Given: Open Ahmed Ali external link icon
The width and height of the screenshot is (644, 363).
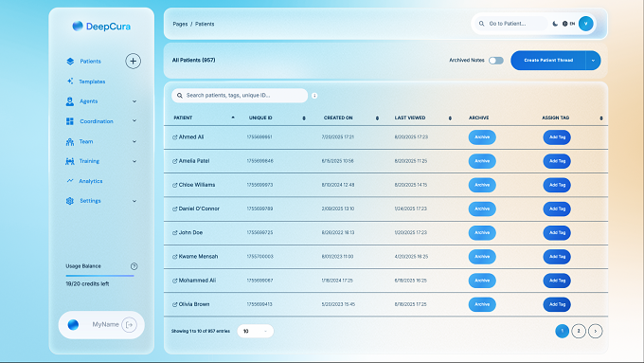Looking at the screenshot, I should point(174,137).
